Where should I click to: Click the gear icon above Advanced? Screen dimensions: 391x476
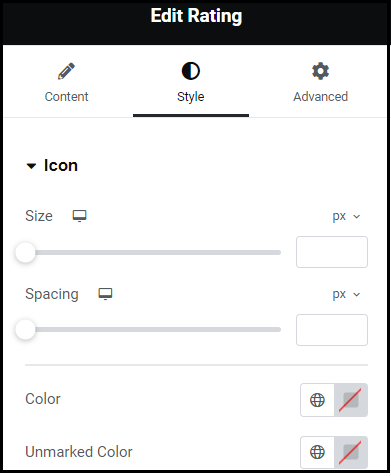point(320,71)
